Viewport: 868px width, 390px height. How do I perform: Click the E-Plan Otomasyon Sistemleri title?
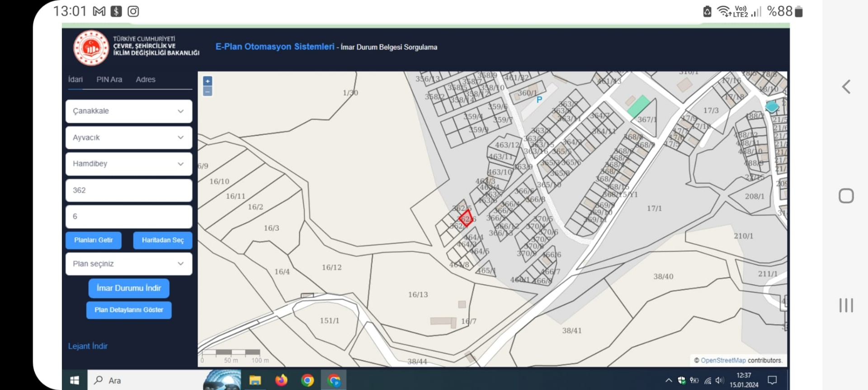click(x=275, y=47)
